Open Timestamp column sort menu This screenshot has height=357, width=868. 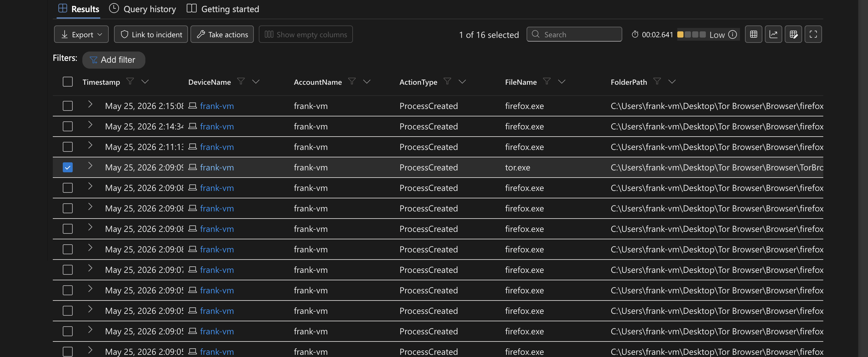coord(145,82)
